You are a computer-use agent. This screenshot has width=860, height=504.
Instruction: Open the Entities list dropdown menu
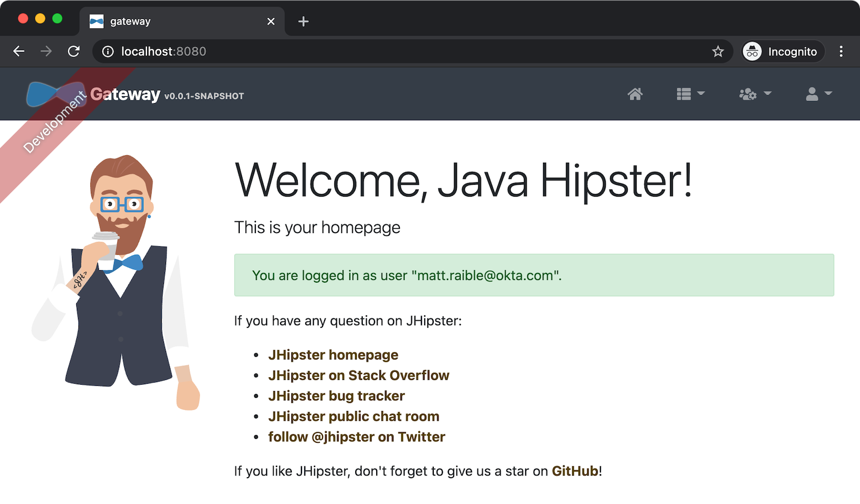pyautogui.click(x=690, y=94)
